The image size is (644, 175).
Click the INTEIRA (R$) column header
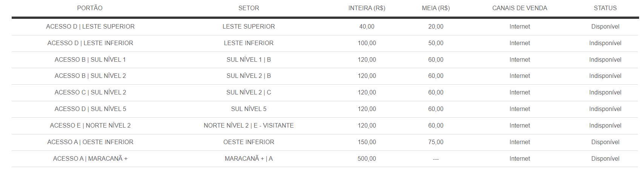(367, 8)
